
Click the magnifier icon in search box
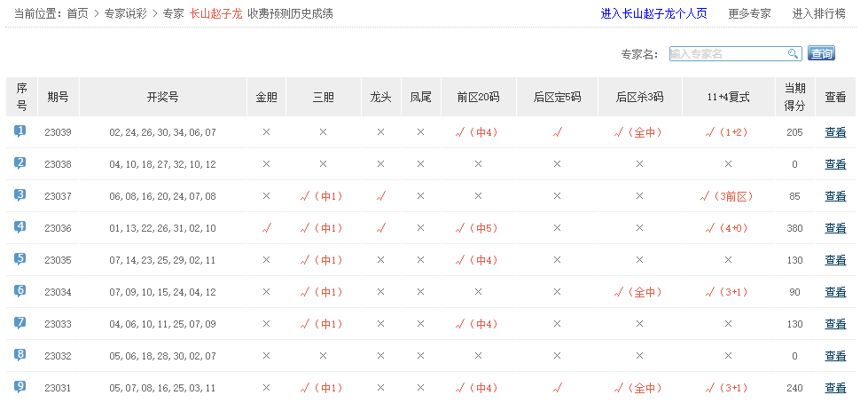[x=793, y=54]
